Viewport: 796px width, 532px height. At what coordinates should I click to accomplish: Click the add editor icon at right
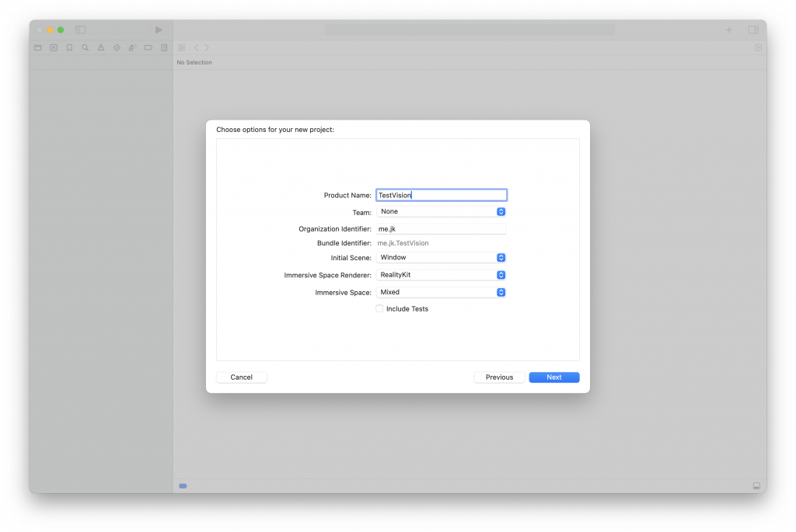tap(758, 47)
